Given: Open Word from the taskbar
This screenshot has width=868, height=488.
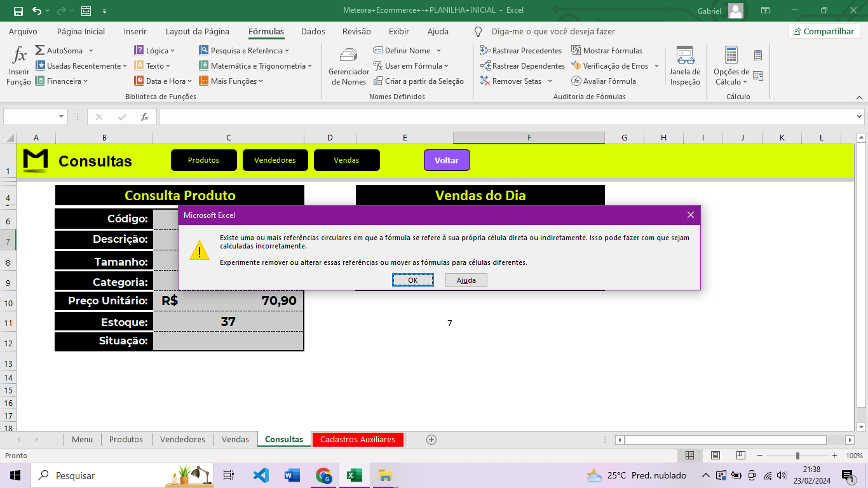Looking at the screenshot, I should [x=292, y=475].
